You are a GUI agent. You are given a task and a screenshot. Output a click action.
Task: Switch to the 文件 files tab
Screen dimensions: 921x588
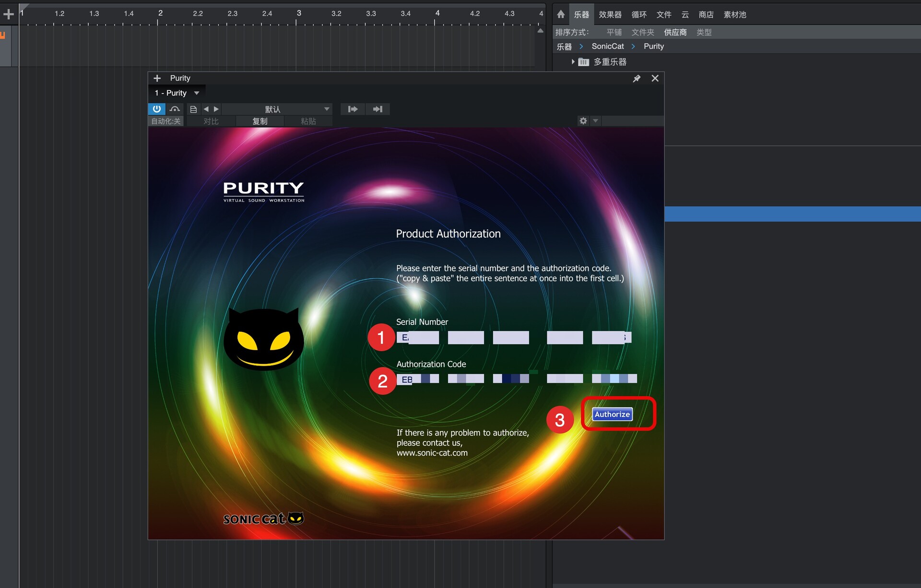(x=664, y=14)
